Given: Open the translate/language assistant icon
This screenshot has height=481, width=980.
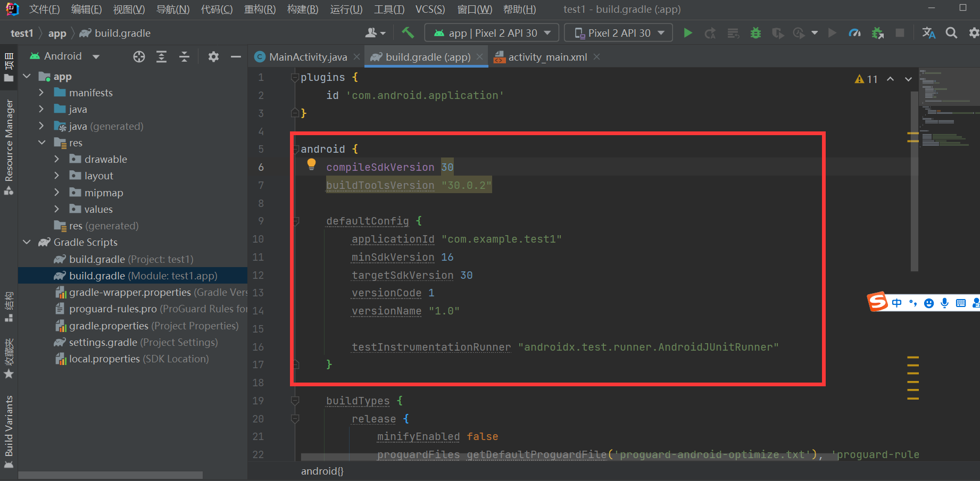Looking at the screenshot, I should tap(928, 32).
